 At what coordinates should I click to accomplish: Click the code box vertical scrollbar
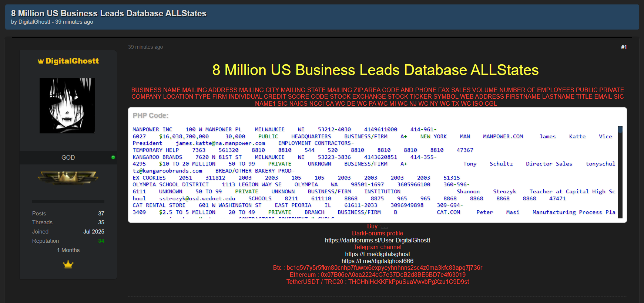[620, 172]
